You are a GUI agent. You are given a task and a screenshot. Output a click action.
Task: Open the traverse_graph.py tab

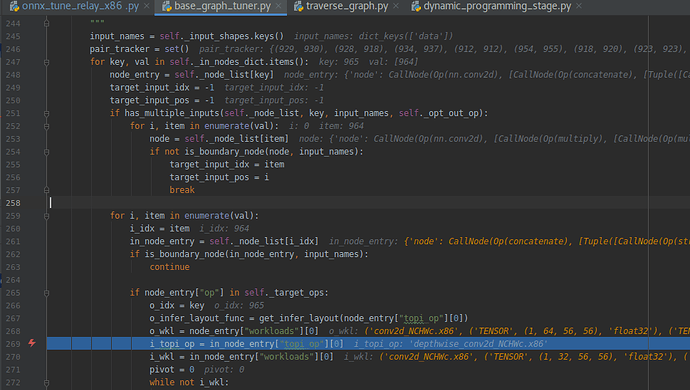347,6
